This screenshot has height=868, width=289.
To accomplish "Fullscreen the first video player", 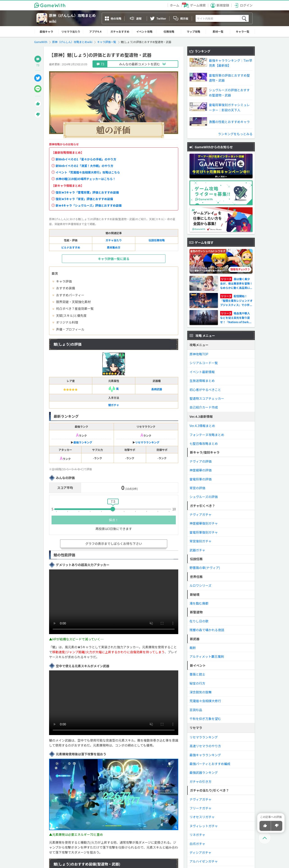I will (162, 623).
